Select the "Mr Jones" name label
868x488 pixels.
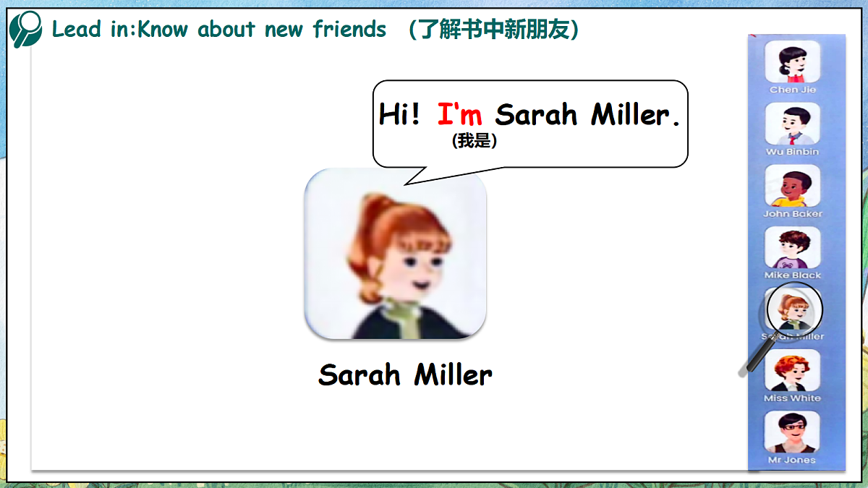(x=793, y=460)
